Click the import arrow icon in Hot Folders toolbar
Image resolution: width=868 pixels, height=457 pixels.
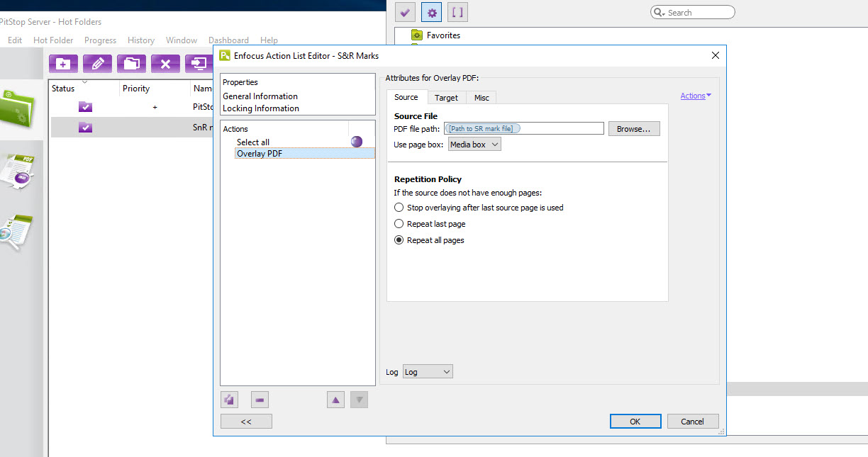pyautogui.click(x=199, y=64)
